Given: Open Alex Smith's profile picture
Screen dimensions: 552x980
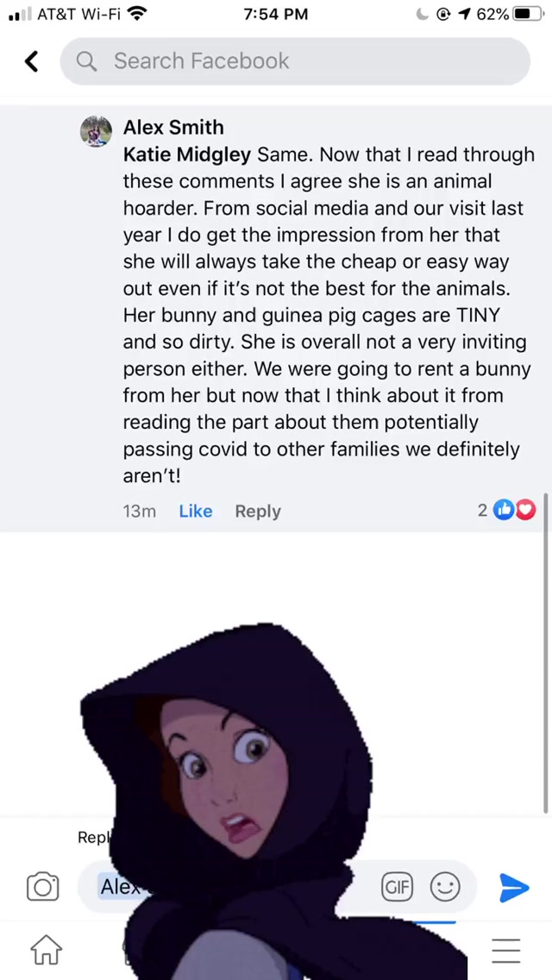Looking at the screenshot, I should [x=97, y=131].
